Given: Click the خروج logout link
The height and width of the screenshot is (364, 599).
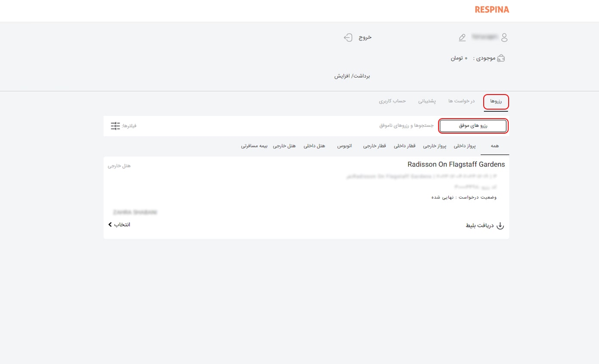Looking at the screenshot, I should click(x=365, y=37).
